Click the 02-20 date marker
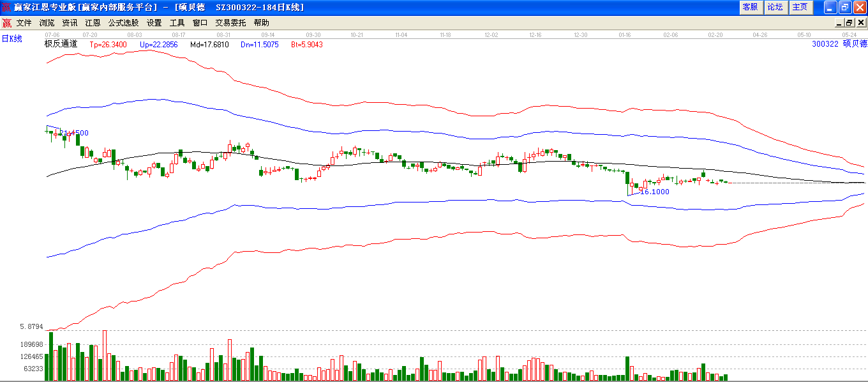This screenshot has width=868, height=382. (715, 35)
